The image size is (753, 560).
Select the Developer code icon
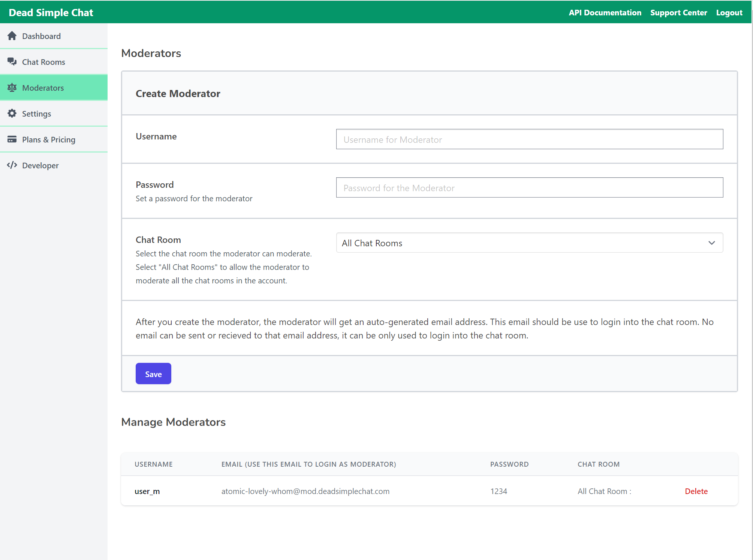click(12, 165)
